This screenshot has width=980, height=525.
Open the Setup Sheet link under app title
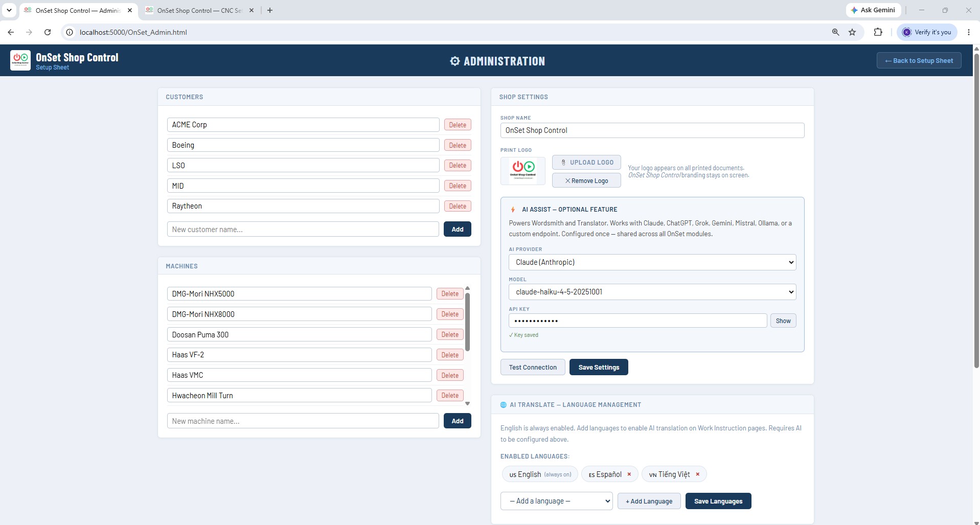pyautogui.click(x=52, y=67)
